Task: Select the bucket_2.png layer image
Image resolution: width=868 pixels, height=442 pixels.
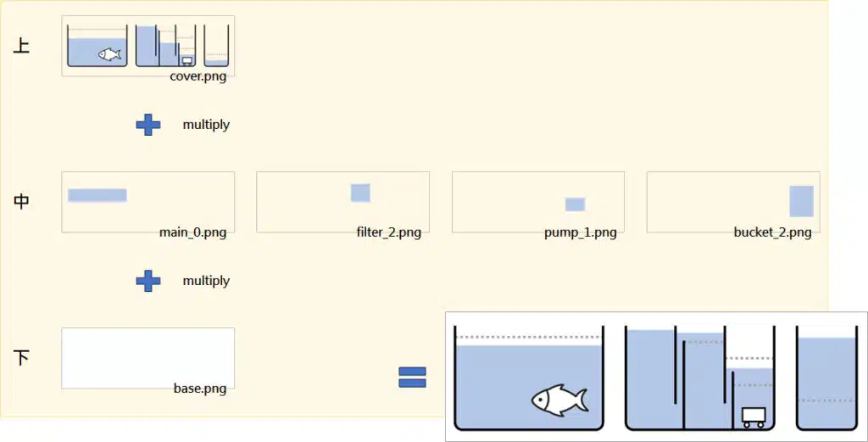Action: (733, 202)
